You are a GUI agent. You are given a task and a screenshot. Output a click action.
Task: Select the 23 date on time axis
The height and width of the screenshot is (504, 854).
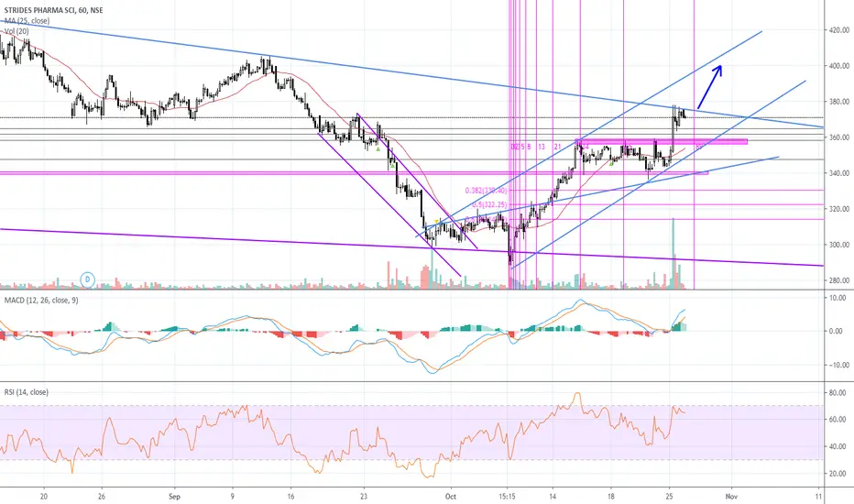[364, 497]
